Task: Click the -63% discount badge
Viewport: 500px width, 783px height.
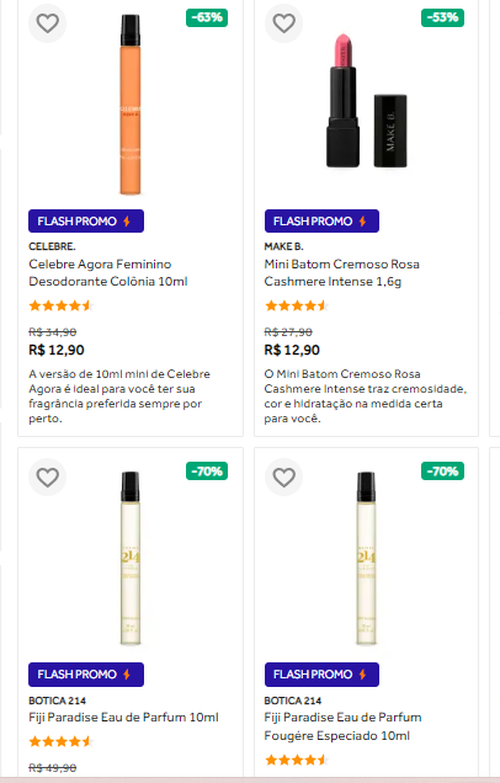Action: [x=207, y=17]
